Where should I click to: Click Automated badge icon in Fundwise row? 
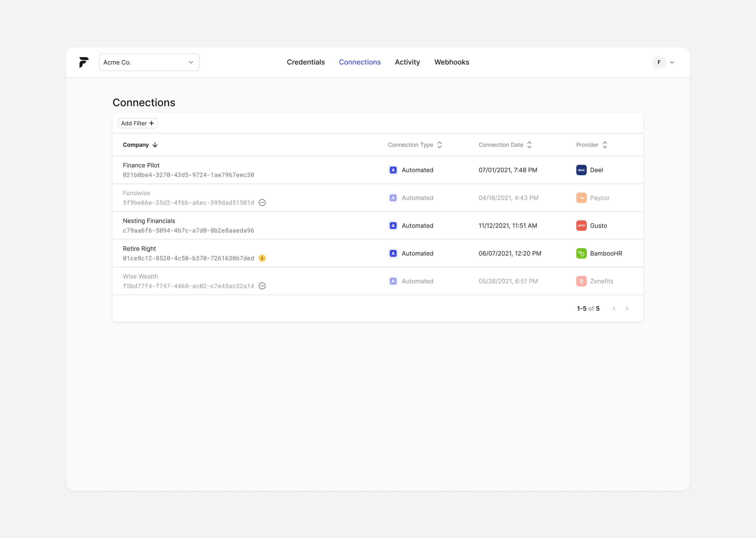click(393, 198)
